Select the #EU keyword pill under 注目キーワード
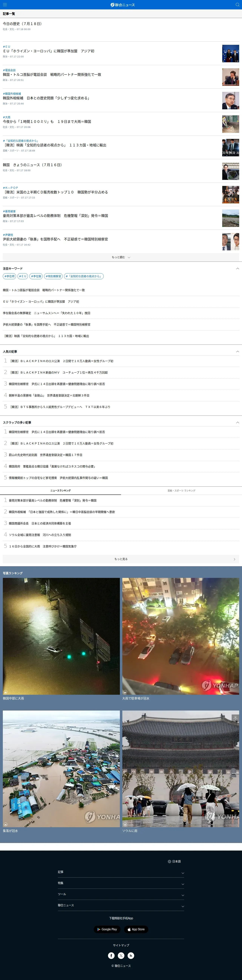The width and height of the screenshot is (242, 980). (23, 276)
